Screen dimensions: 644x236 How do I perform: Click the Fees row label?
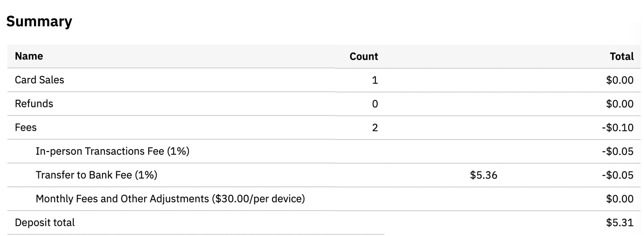tap(25, 128)
